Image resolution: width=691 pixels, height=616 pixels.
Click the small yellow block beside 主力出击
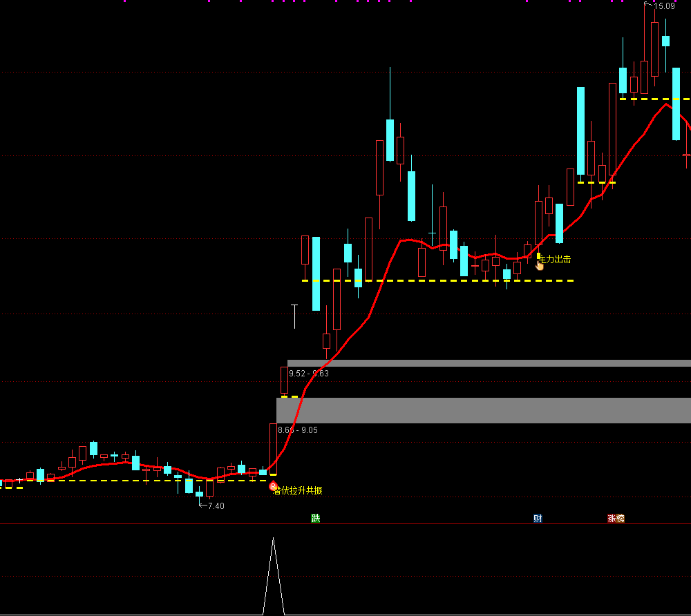(x=539, y=256)
